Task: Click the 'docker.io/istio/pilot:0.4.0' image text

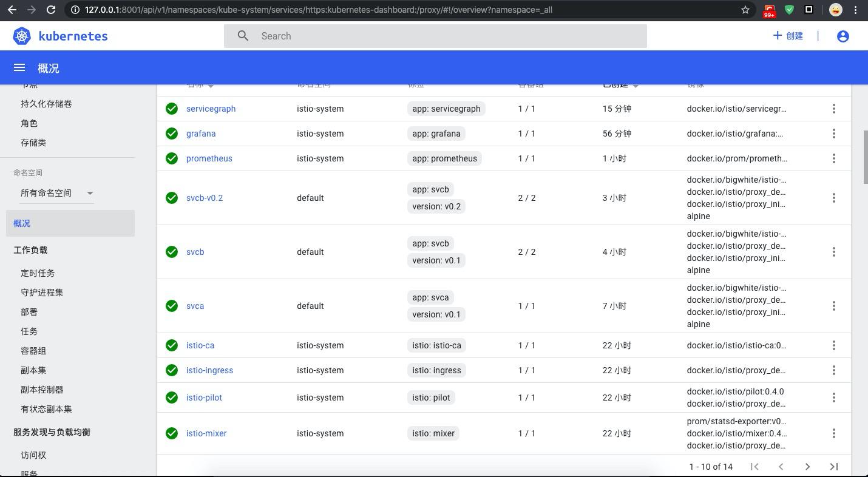Action: pos(735,391)
